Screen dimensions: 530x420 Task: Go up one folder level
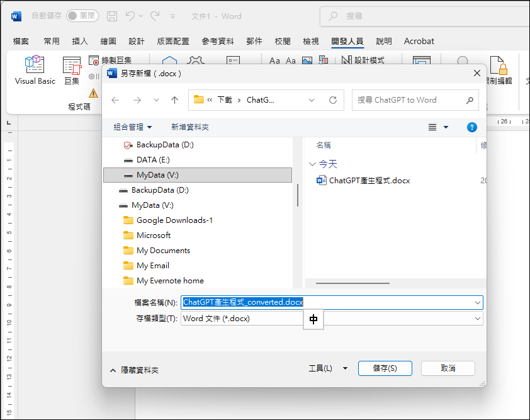tap(174, 100)
